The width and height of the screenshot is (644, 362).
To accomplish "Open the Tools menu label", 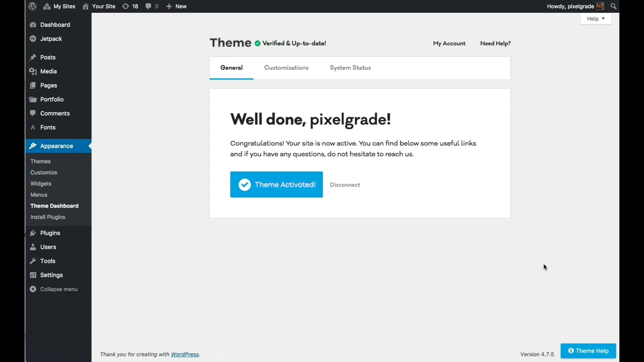I will 48,261.
